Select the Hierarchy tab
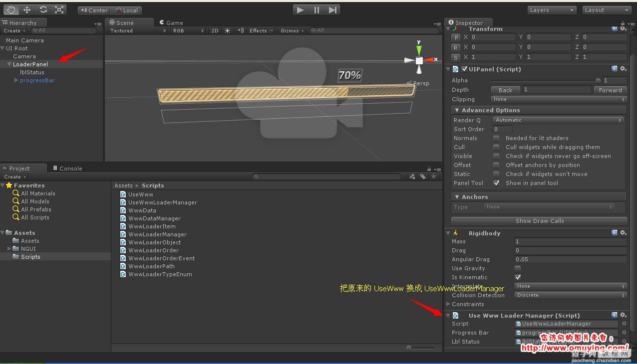 tap(23, 22)
